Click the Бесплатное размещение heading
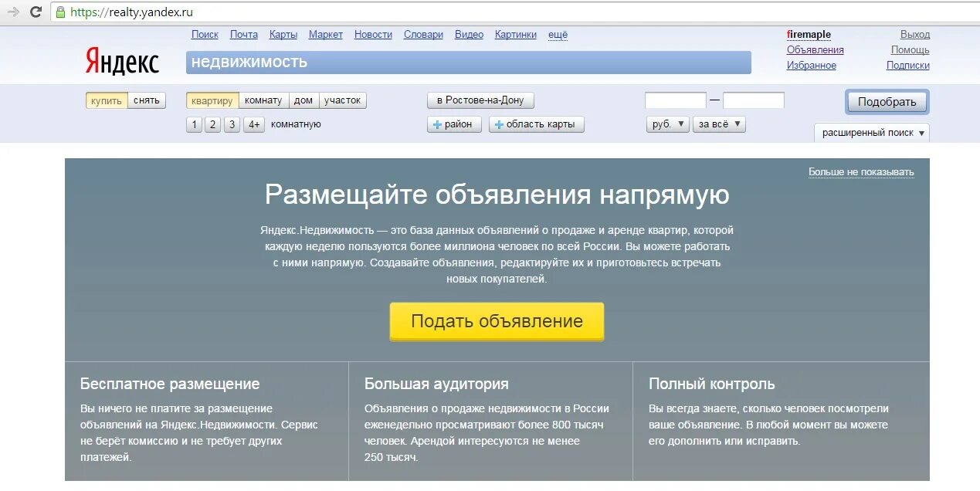Screen dimensions: 980x491 [x=170, y=384]
